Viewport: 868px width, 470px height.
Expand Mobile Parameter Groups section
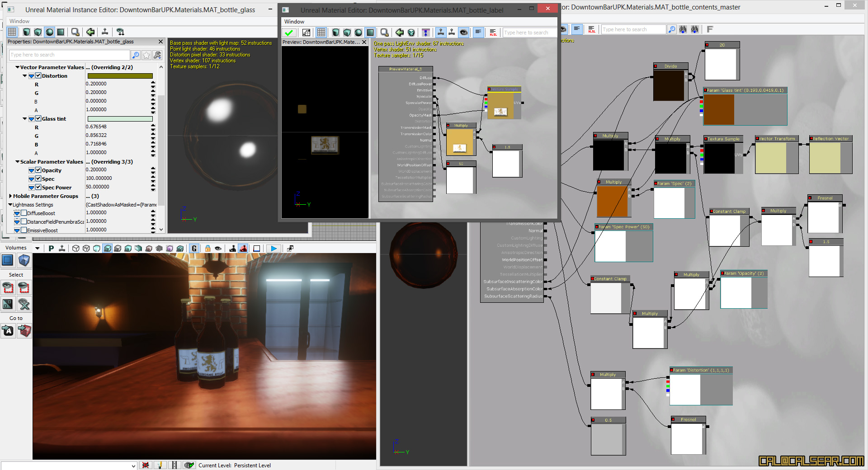[10, 196]
